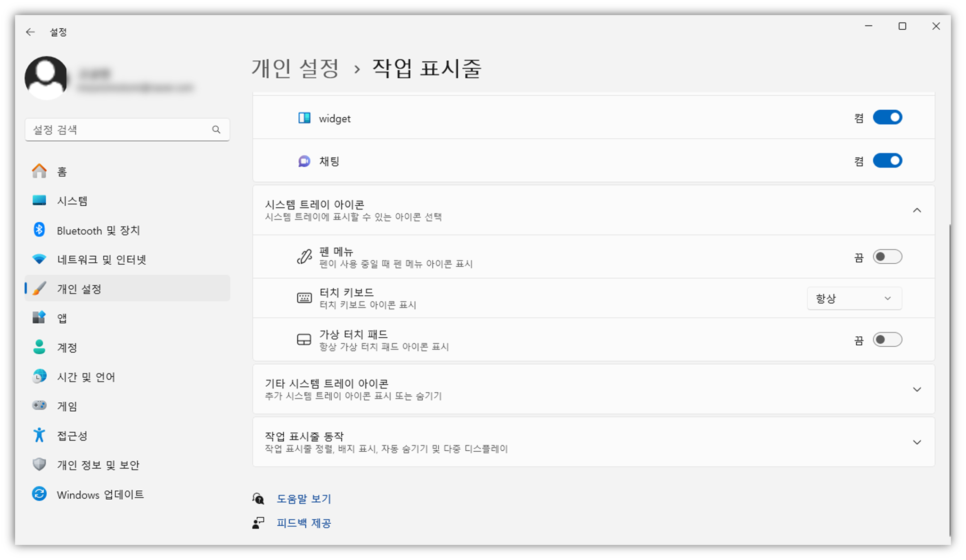Image resolution: width=966 pixels, height=560 pixels.
Task: Open 시간 및 언어 settings
Action: tap(86, 376)
